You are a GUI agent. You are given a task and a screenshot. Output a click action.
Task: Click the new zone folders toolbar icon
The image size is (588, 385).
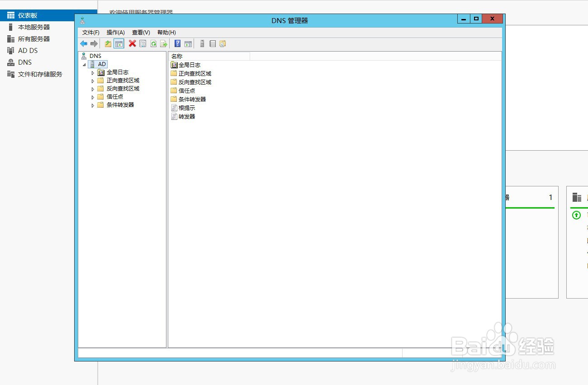(223, 44)
